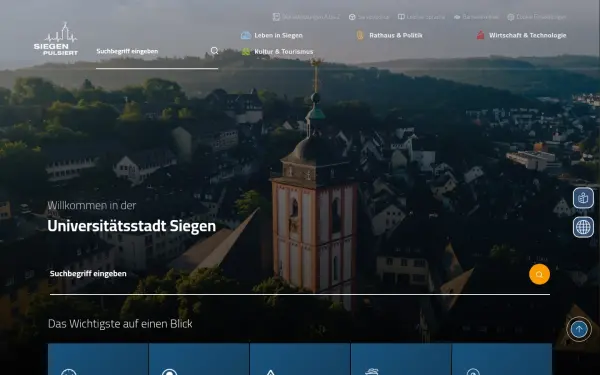Click the Das Wichtigste auf einen Blick heading
Screen dimensions: 600x375
pos(120,324)
